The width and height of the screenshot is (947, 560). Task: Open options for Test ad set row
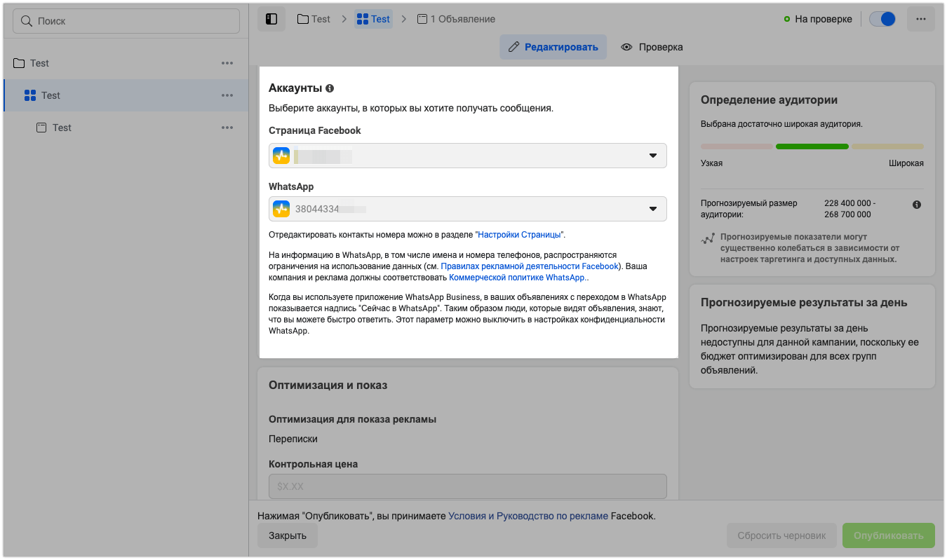[227, 95]
